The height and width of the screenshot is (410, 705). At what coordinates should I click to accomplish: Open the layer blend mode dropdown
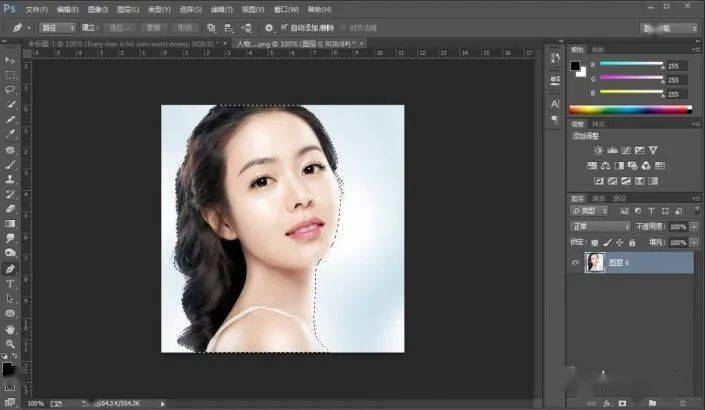click(x=600, y=226)
